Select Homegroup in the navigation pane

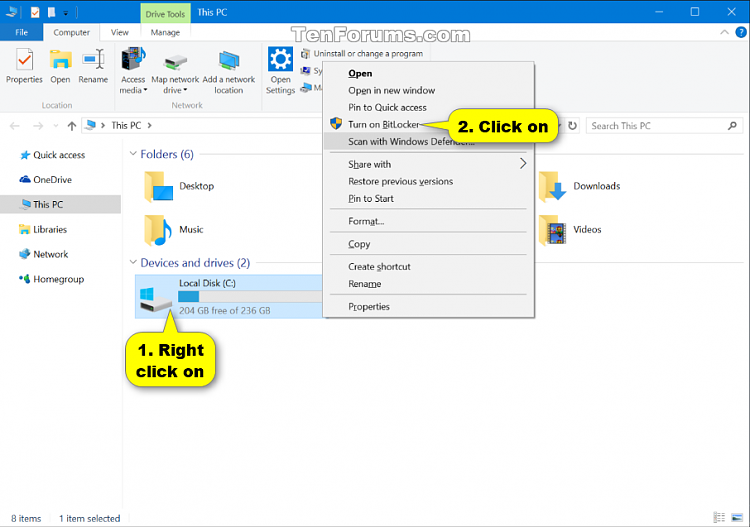click(x=58, y=279)
